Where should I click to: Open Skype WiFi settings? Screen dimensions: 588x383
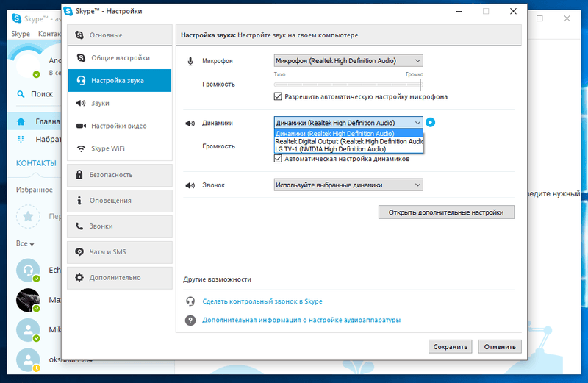point(120,148)
